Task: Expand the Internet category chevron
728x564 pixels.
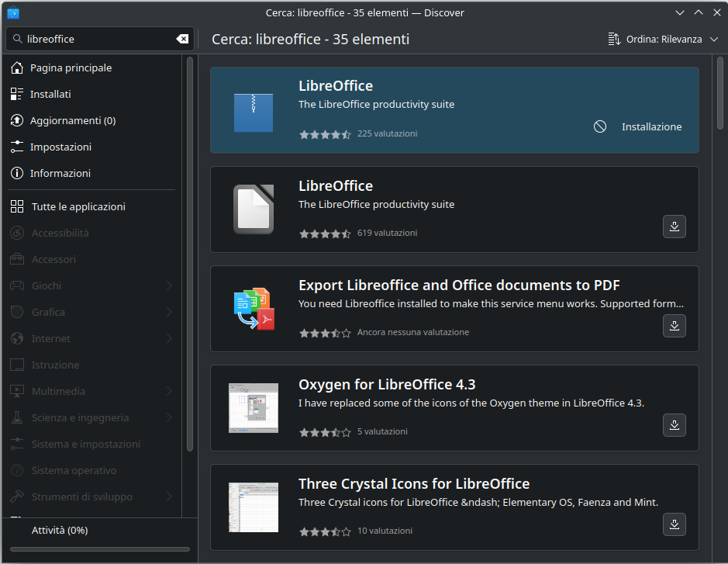Action: click(x=169, y=338)
